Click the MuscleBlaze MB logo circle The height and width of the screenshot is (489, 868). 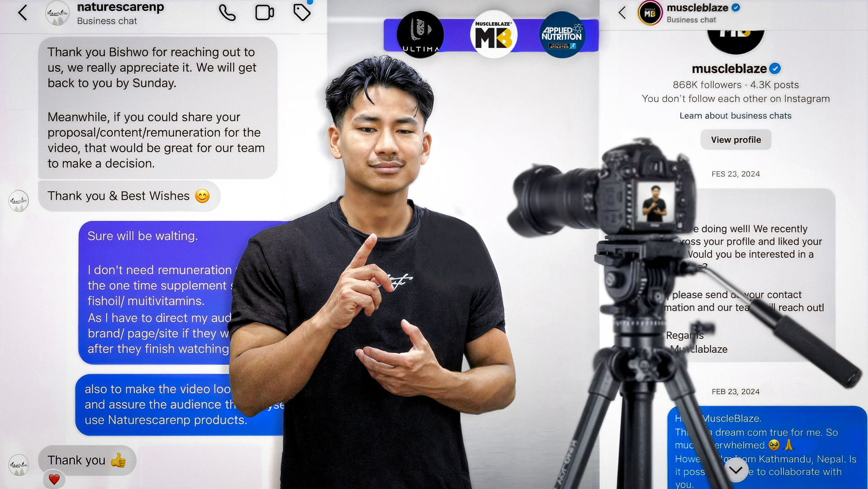coord(493,35)
